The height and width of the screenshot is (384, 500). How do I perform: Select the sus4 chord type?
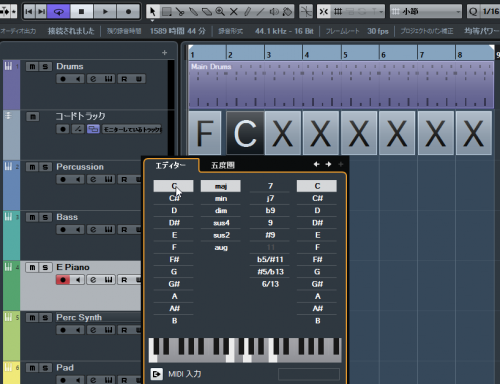click(x=221, y=223)
